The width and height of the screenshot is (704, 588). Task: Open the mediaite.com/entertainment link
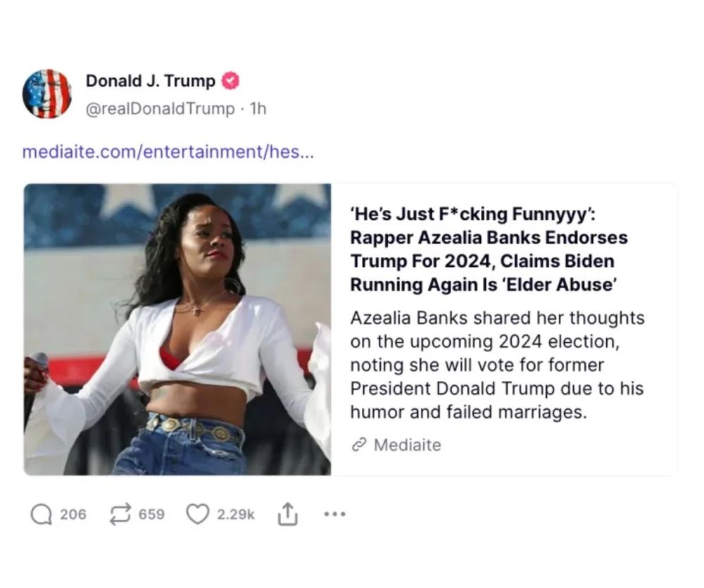click(x=168, y=152)
